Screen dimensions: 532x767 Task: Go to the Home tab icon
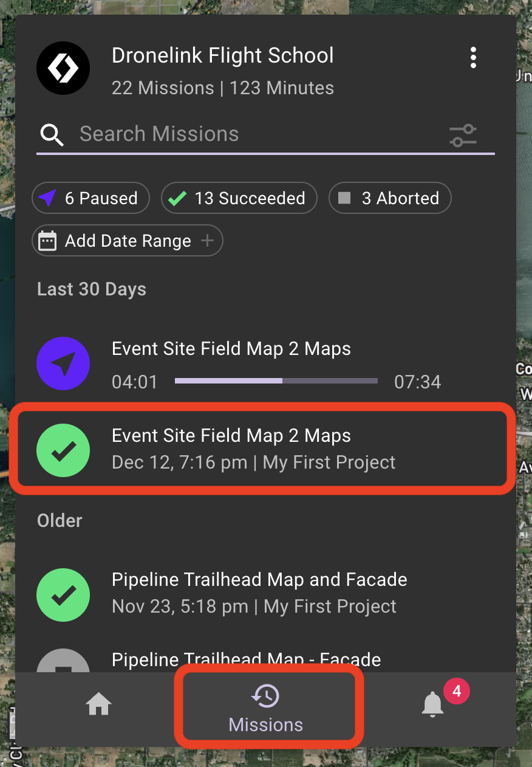click(x=99, y=705)
